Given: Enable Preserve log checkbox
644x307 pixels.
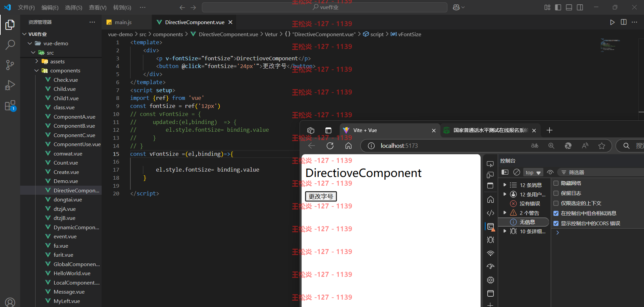Looking at the screenshot, I should click(556, 193).
